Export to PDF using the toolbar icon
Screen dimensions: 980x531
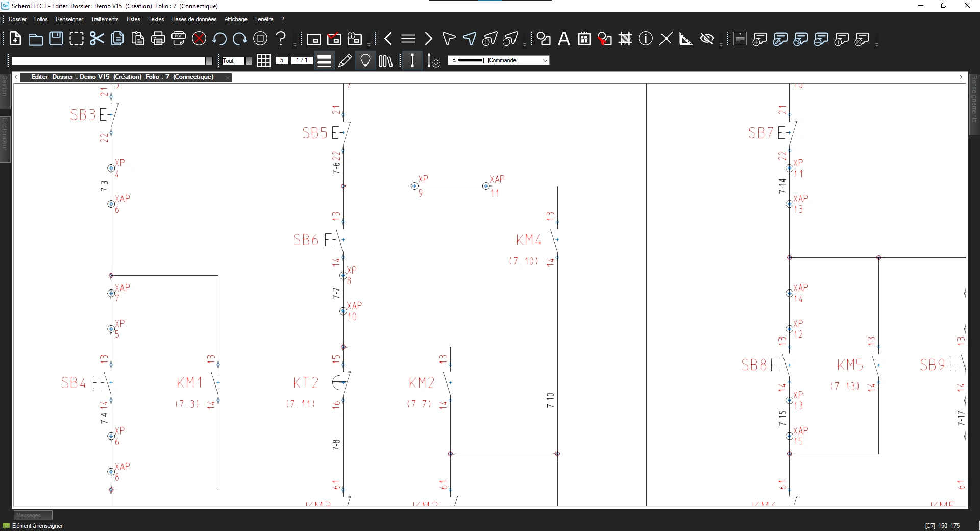click(x=179, y=39)
